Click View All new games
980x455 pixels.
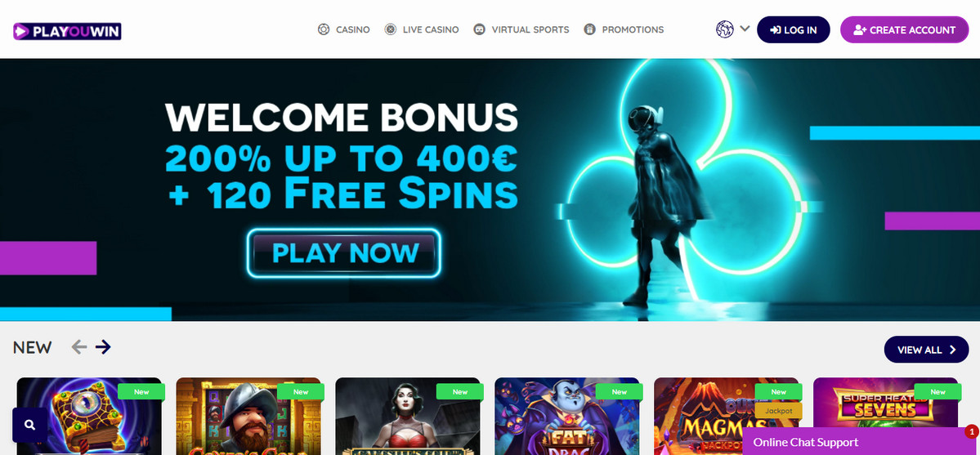coord(926,350)
